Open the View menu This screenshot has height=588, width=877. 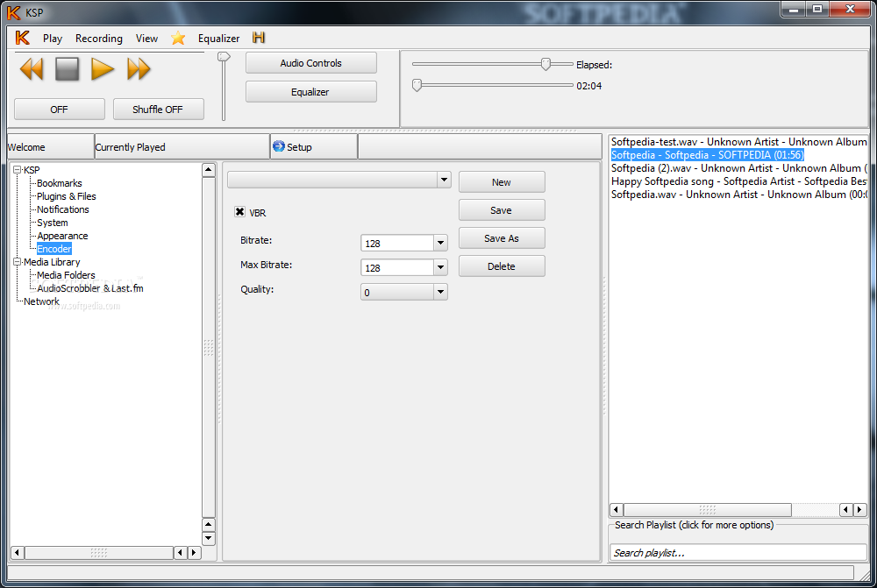tap(146, 38)
